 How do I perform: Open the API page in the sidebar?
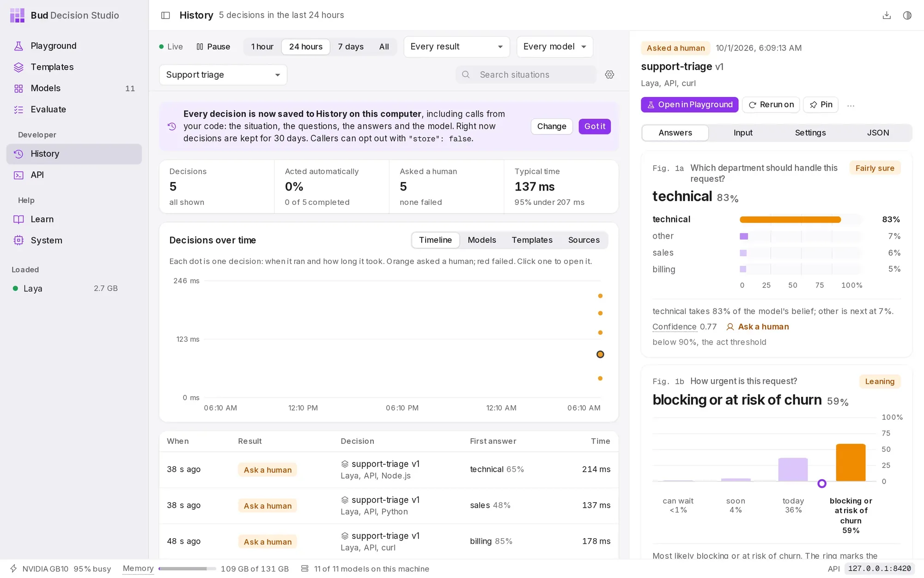(74, 175)
